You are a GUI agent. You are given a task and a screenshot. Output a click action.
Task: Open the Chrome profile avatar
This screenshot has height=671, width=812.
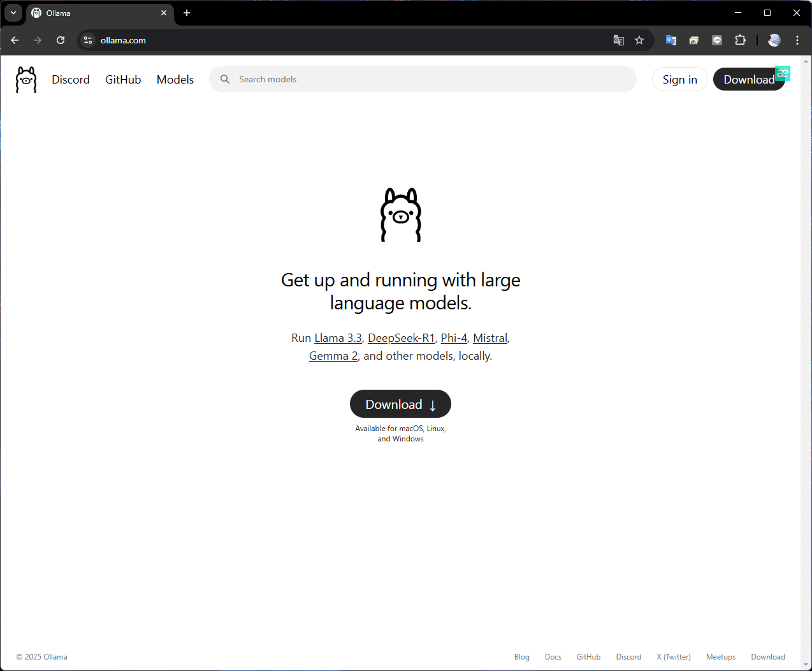click(774, 40)
